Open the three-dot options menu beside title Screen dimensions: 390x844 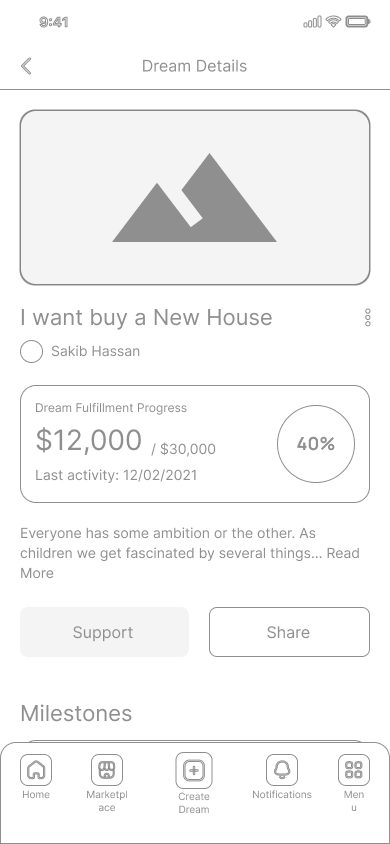pyautogui.click(x=368, y=318)
